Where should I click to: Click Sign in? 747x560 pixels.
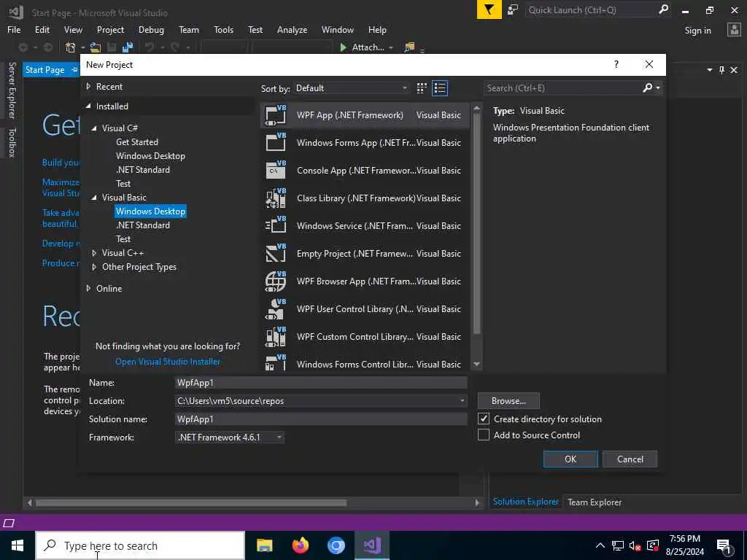[697, 30]
